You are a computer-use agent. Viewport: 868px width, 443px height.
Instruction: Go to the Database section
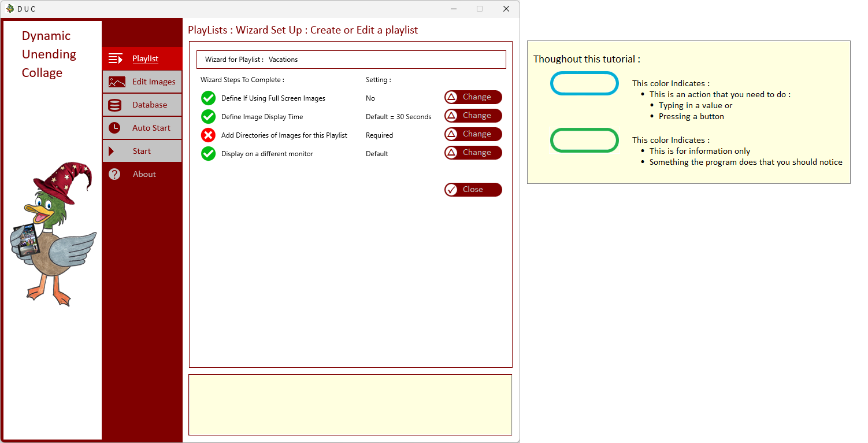pyautogui.click(x=142, y=105)
